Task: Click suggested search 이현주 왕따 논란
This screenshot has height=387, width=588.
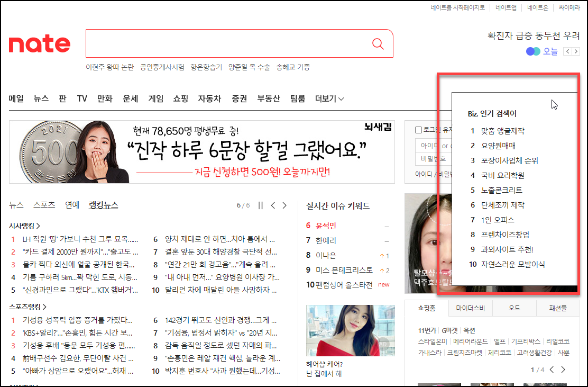Action: tap(109, 67)
